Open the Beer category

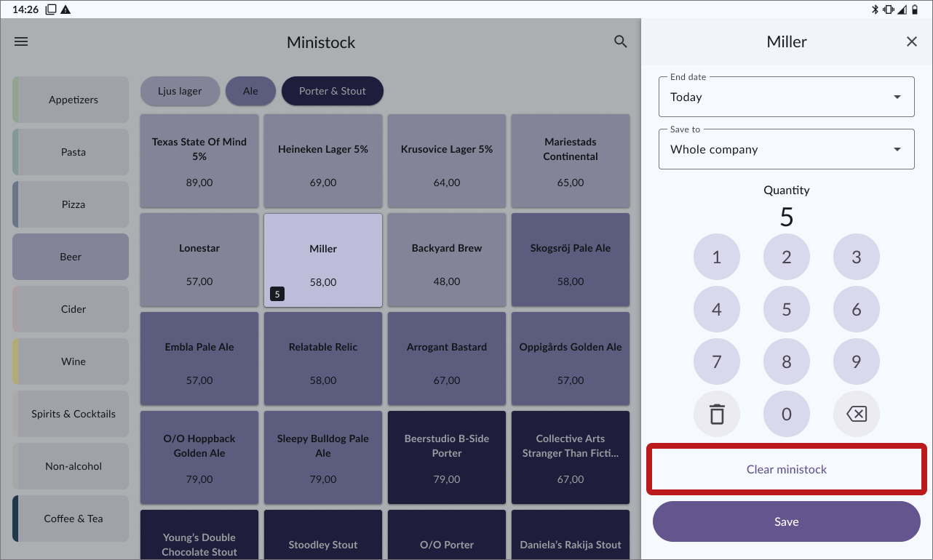click(x=71, y=257)
